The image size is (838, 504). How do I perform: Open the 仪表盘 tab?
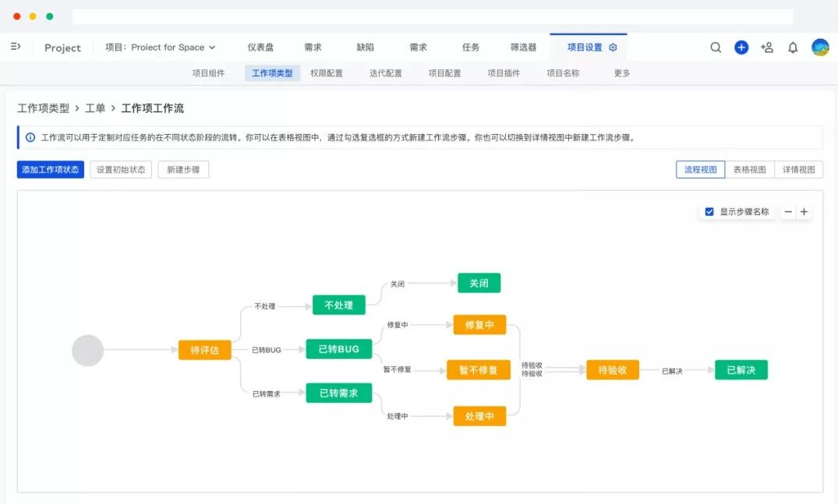point(260,48)
